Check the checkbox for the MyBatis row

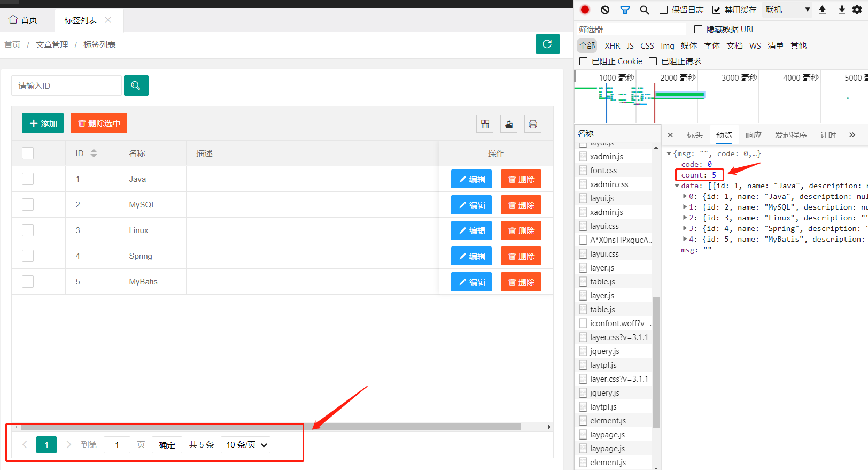coord(28,282)
